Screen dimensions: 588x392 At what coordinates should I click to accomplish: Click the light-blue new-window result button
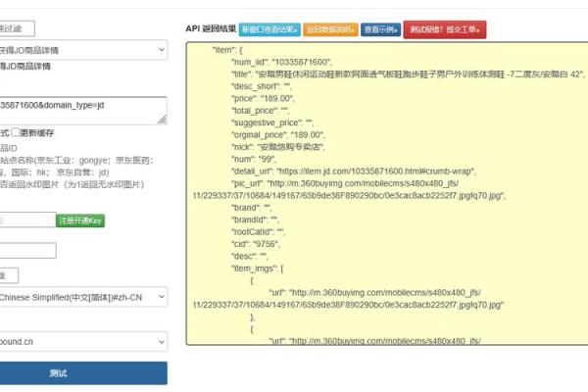pos(269,29)
